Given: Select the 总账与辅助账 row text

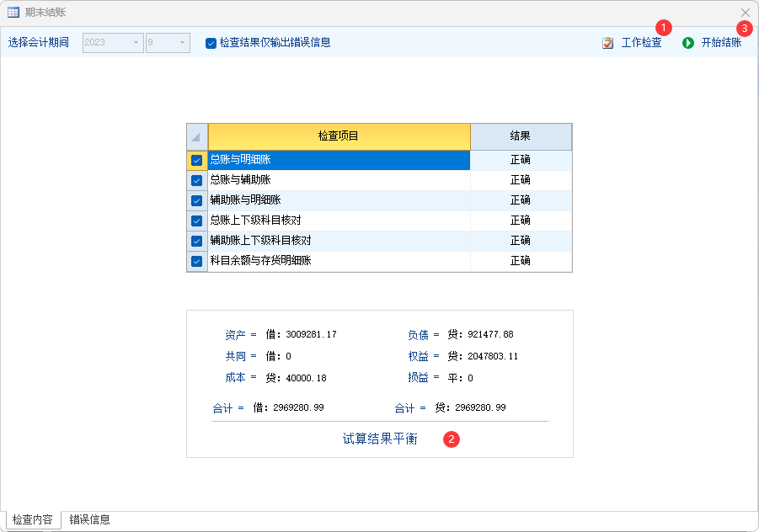Looking at the screenshot, I should point(241,180).
